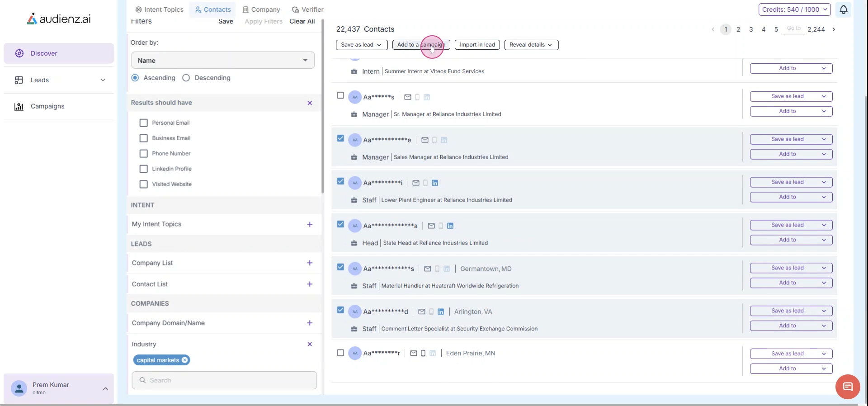Clear the Results should have filter

point(310,103)
